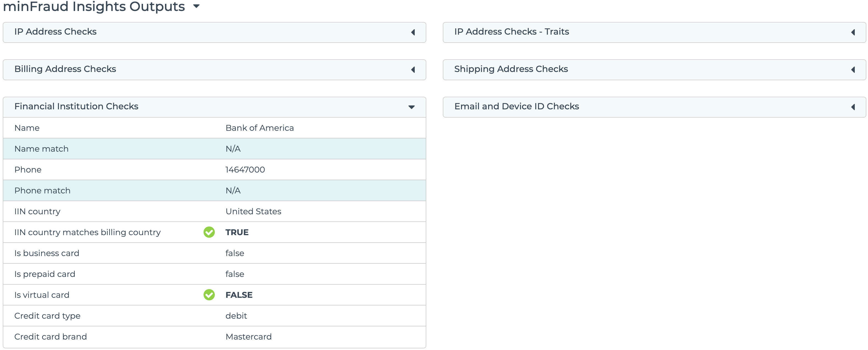Viewport: 868px width, 350px height.
Task: Expand Email and Device ID Checks arrow
Action: click(853, 107)
